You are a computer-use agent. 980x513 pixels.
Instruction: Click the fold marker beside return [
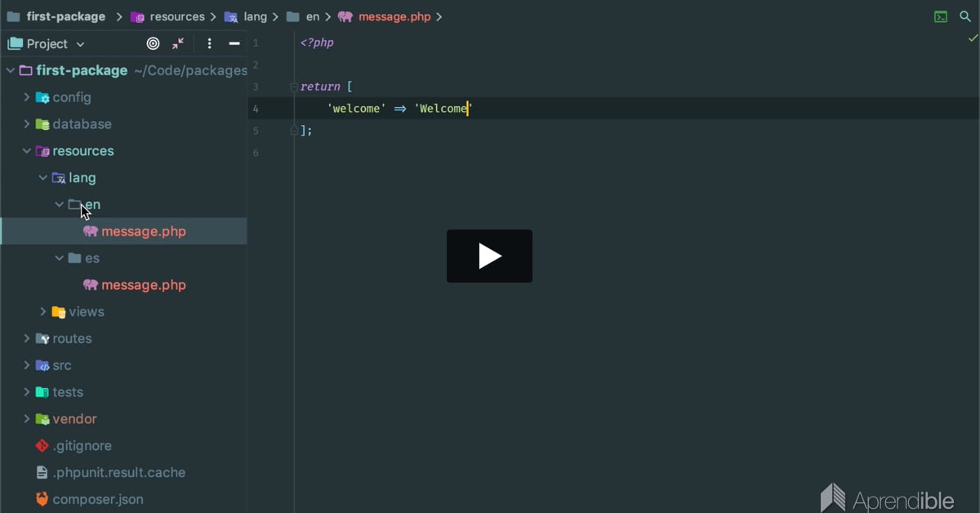[x=293, y=87]
